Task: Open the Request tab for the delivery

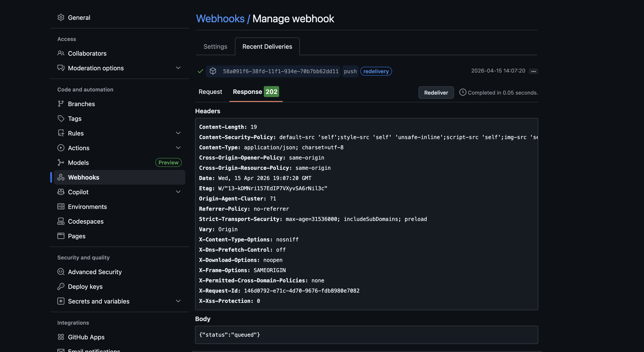Action: (x=210, y=92)
